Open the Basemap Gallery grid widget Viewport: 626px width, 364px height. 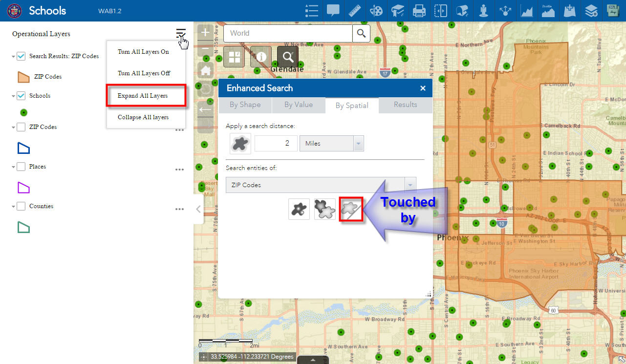click(x=234, y=57)
